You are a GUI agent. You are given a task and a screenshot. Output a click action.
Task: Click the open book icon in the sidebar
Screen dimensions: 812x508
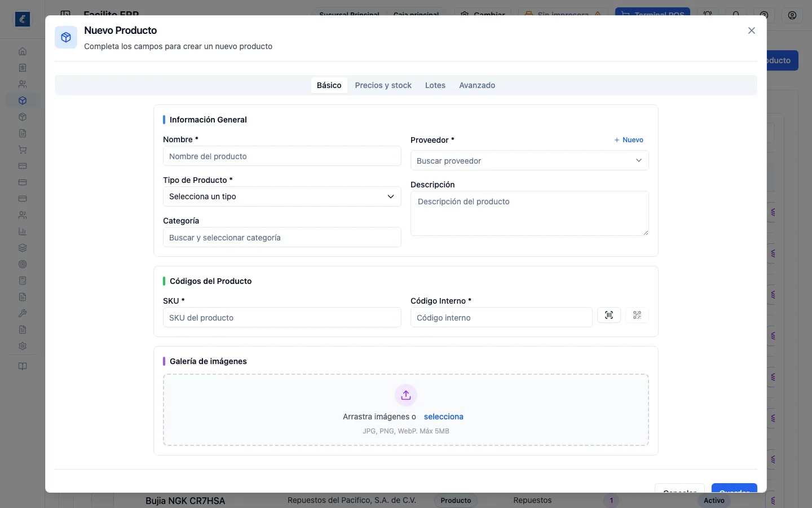tap(23, 366)
